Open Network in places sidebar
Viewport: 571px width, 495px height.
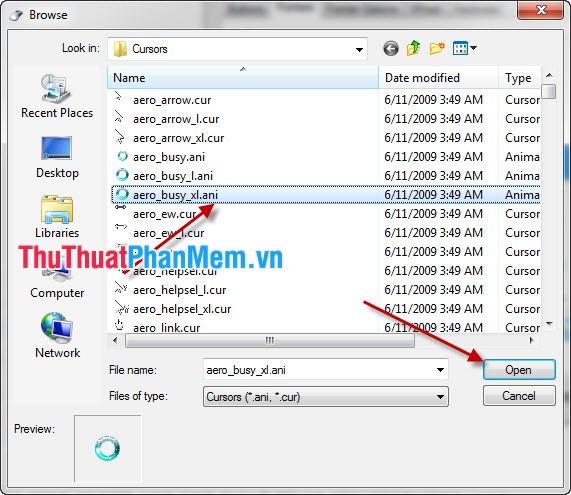[x=57, y=336]
